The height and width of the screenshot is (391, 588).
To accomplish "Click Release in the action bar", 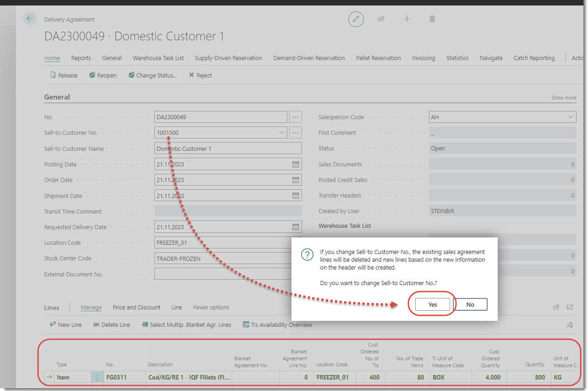I will click(64, 75).
